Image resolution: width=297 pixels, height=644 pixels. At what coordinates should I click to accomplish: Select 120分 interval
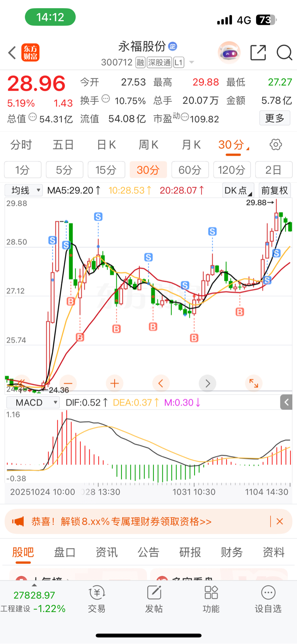pos(232,170)
